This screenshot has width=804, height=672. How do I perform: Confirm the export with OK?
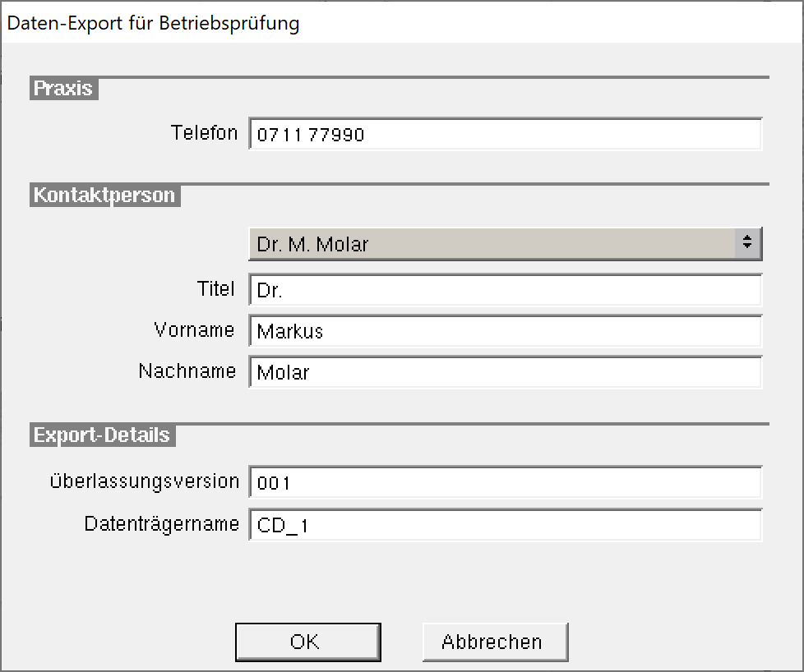point(307,642)
